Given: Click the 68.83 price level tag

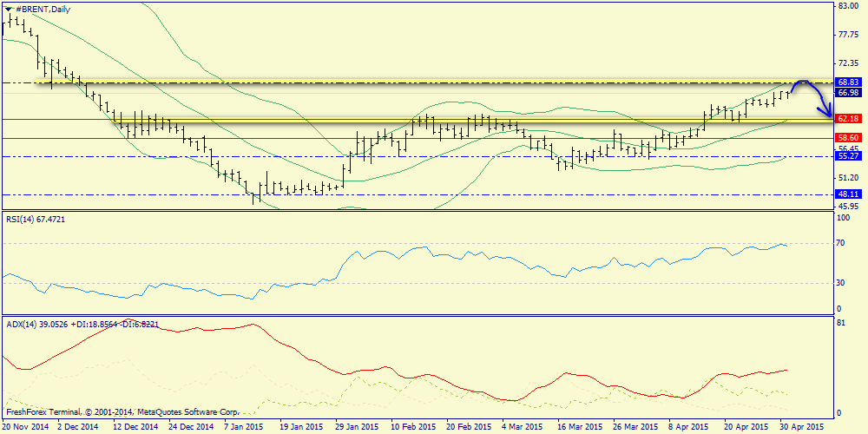Looking at the screenshot, I should click(847, 82).
